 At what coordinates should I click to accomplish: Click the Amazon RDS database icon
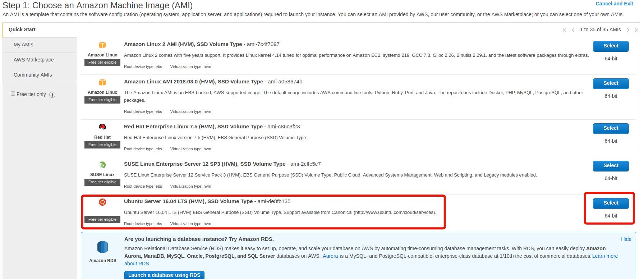pos(103,247)
